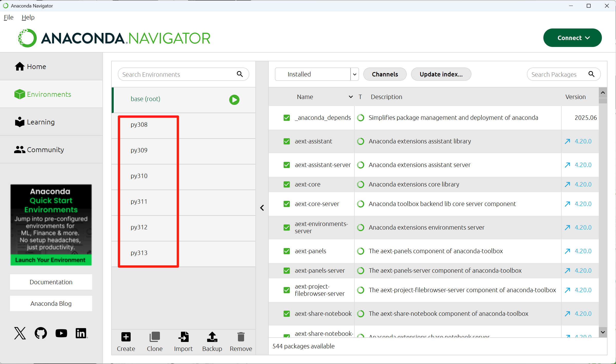The width and height of the screenshot is (616, 364).
Task: Click the type circle icon for aext-panels-server
Action: (361, 271)
